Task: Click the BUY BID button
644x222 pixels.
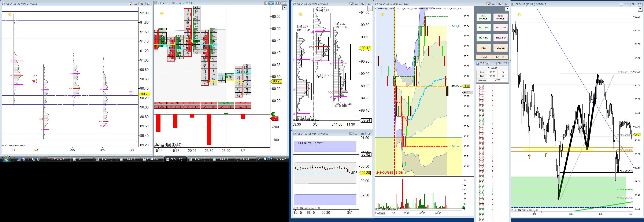Action: pyautogui.click(x=484, y=38)
